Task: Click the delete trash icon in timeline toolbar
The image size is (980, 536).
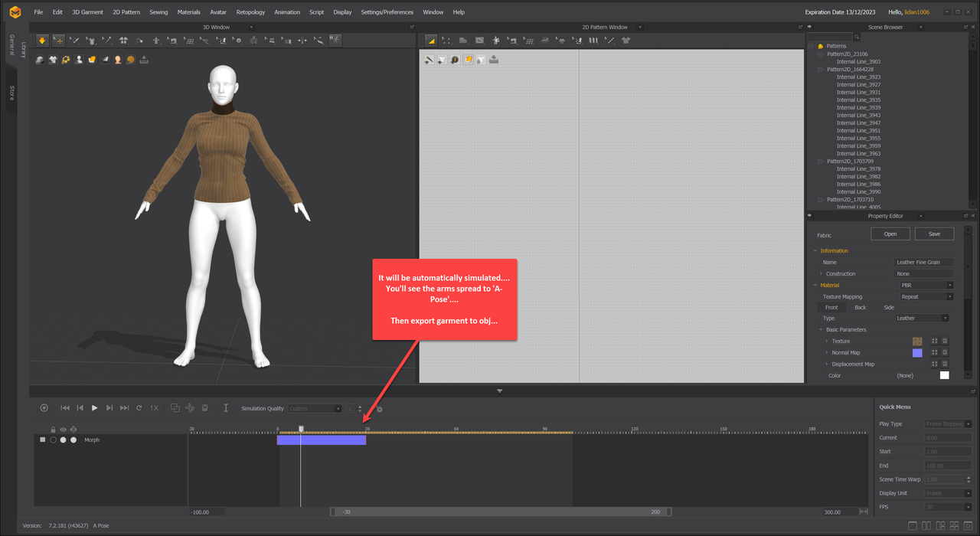Action: pyautogui.click(x=205, y=408)
